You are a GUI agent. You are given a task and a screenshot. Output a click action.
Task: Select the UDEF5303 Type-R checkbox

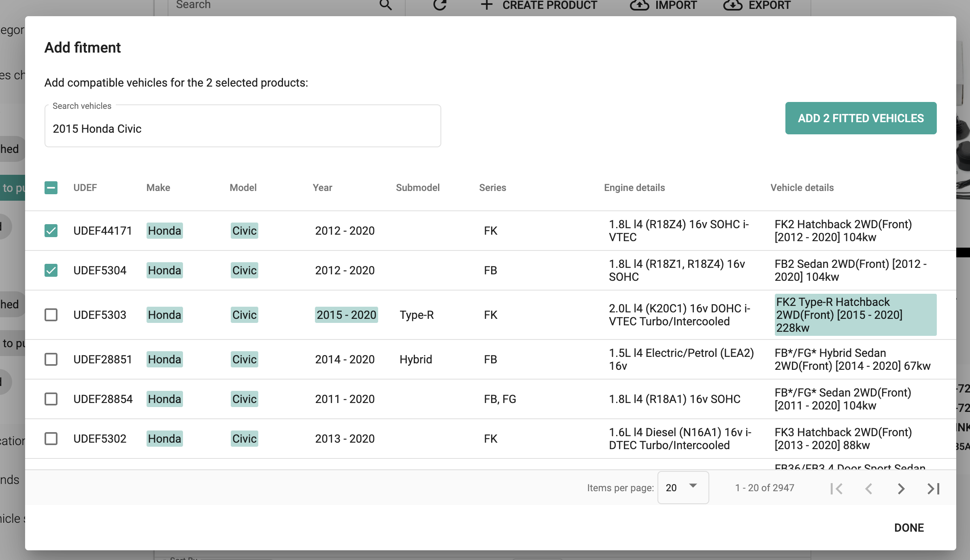51,315
